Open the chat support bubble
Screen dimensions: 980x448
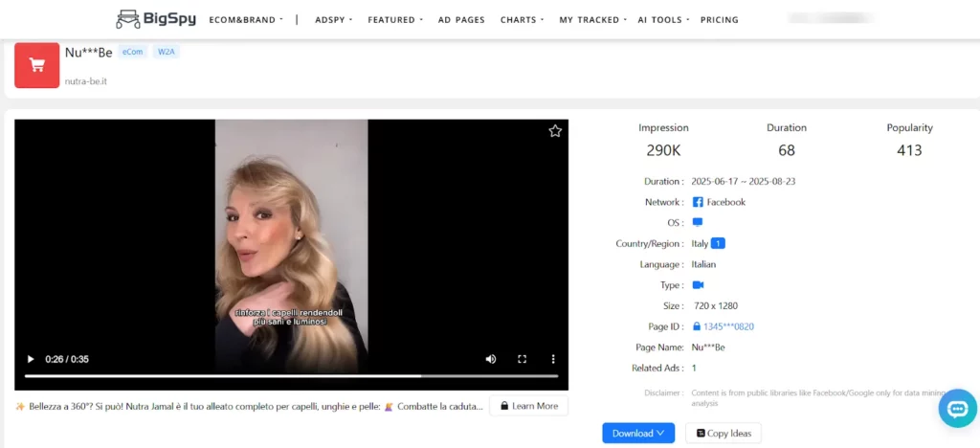(957, 409)
